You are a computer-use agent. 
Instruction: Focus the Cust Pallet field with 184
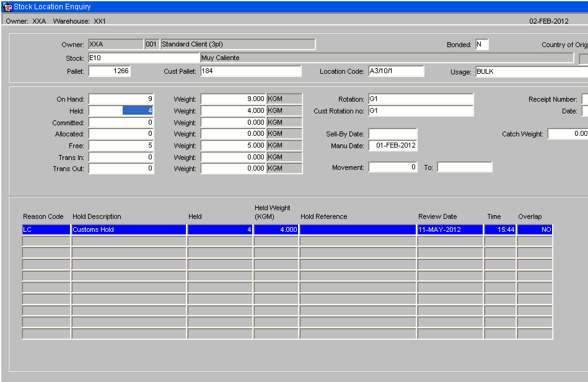point(251,71)
